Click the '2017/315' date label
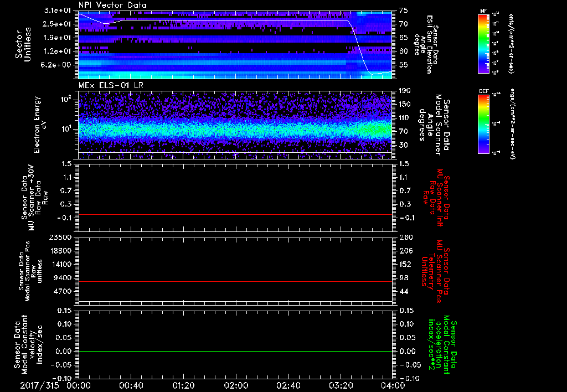This screenshot has height=392, width=567. point(39,385)
